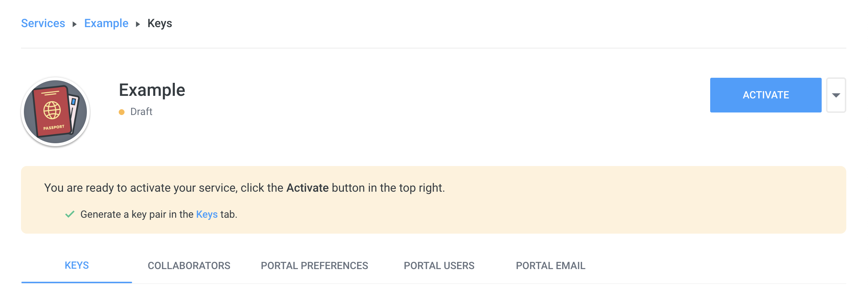Expand the dropdown arrow next to Activate
The width and height of the screenshot is (868, 285).
836,95
